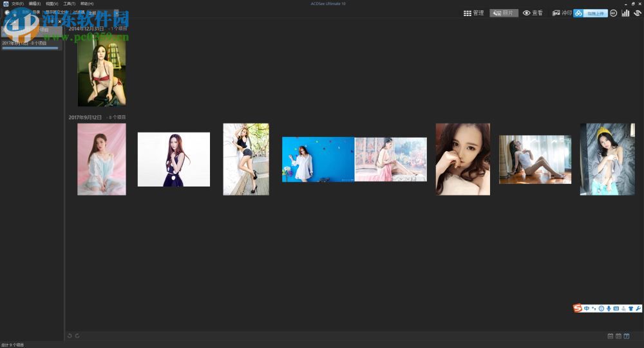Viewport: 644px width, 348px height.
Task: Click the Sogou S logo icon
Action: (578, 308)
